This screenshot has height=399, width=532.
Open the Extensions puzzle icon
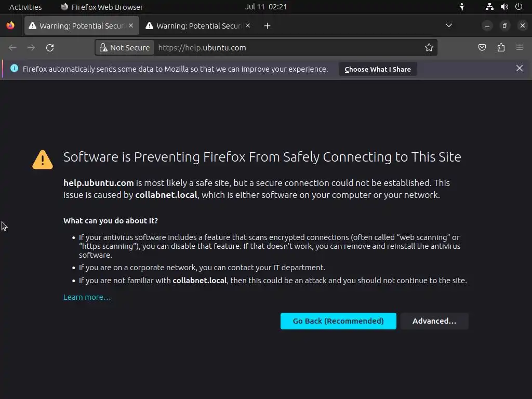(x=501, y=47)
